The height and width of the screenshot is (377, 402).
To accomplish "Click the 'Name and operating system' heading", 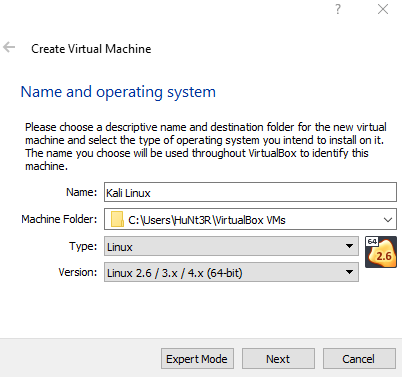I will click(118, 92).
